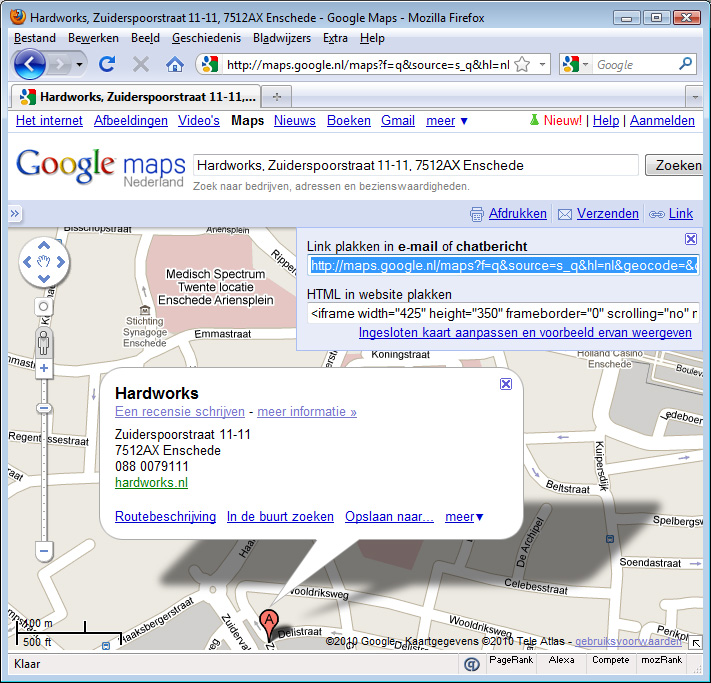Image resolution: width=711 pixels, height=683 pixels.
Task: Open a new tab with plus button
Action: click(277, 97)
